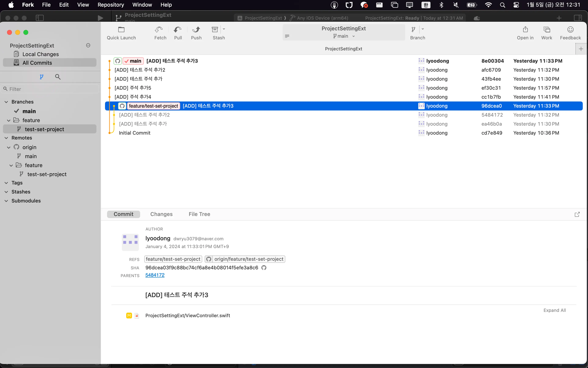
Task: Click origin/feature/test-set-project ref tag
Action: coord(245,259)
